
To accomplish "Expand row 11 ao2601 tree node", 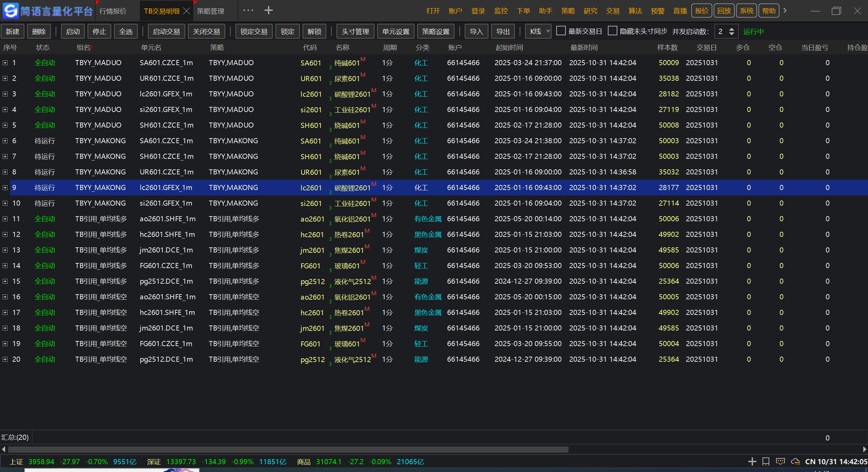I will click(5, 219).
